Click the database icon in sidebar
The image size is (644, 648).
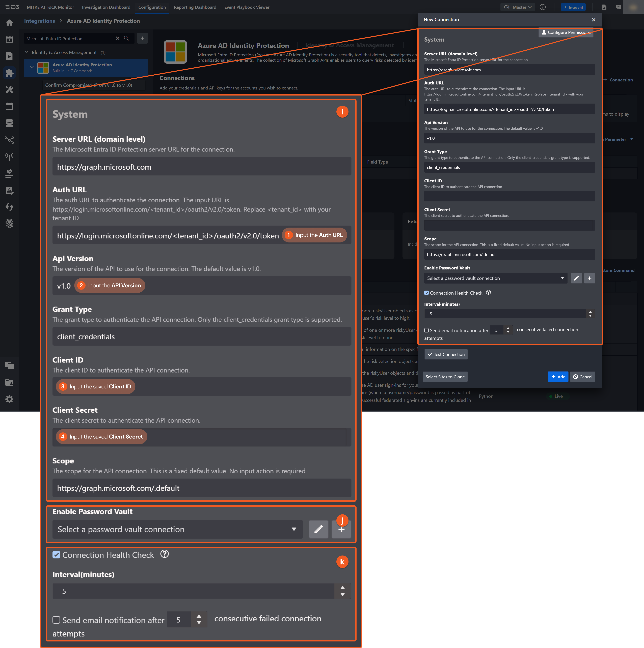pyautogui.click(x=9, y=123)
